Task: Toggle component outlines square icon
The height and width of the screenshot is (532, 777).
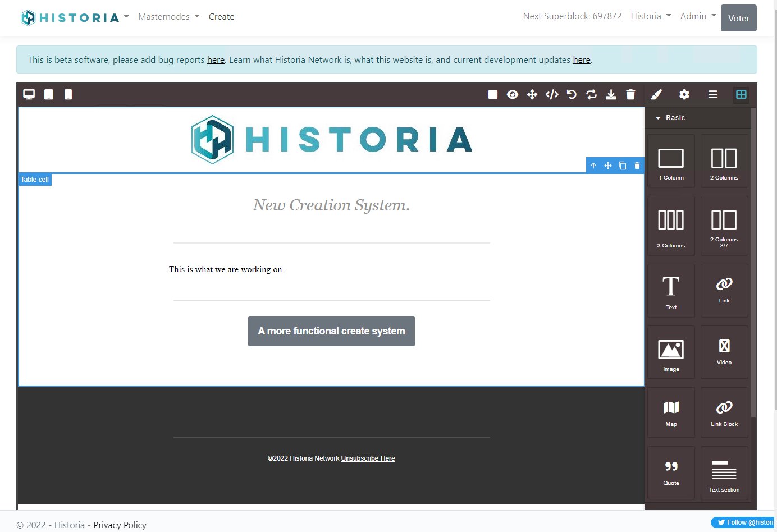Action: pos(493,94)
